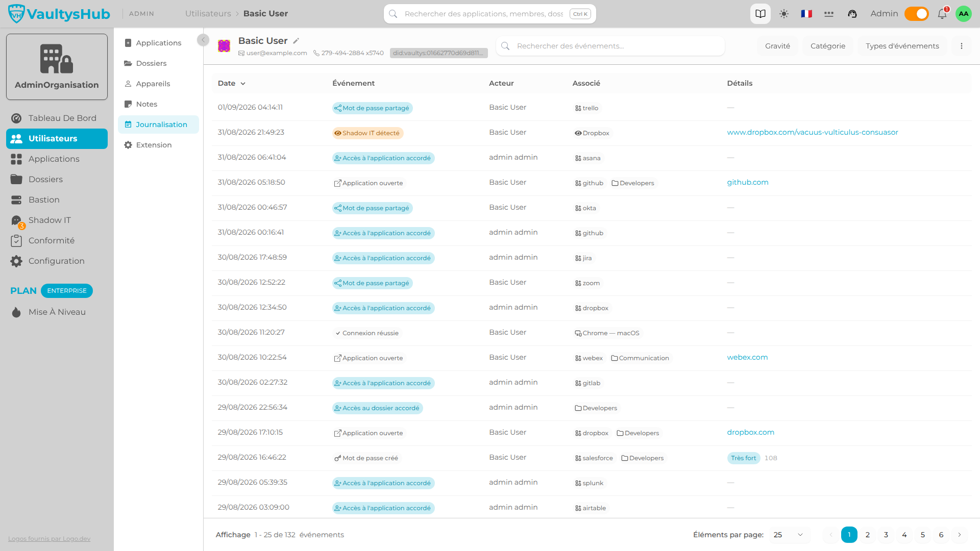
Task: Switch to Extension tab
Action: click(158, 145)
